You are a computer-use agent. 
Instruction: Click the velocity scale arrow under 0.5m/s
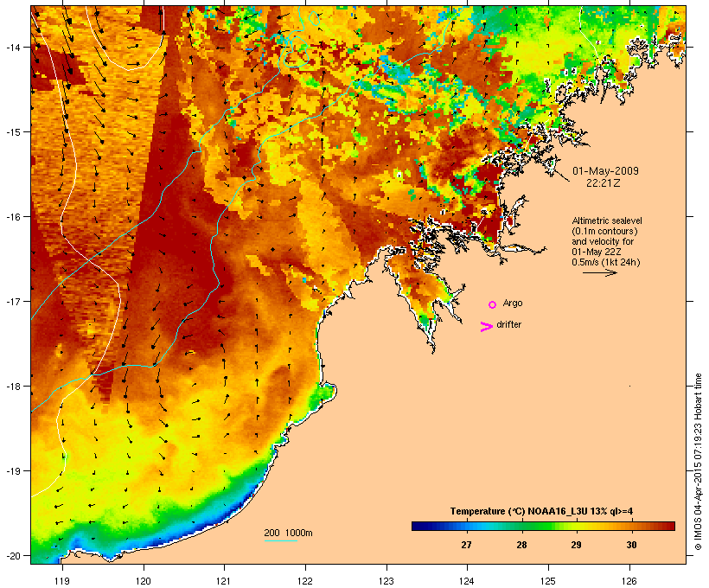(x=599, y=272)
